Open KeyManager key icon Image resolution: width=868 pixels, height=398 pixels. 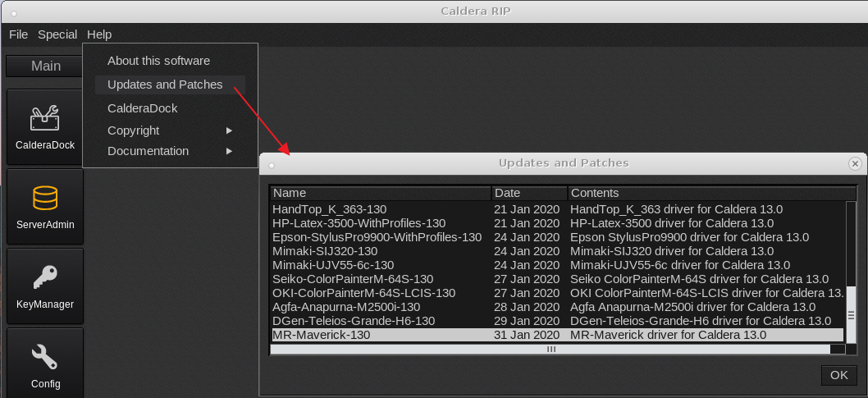tap(45, 285)
